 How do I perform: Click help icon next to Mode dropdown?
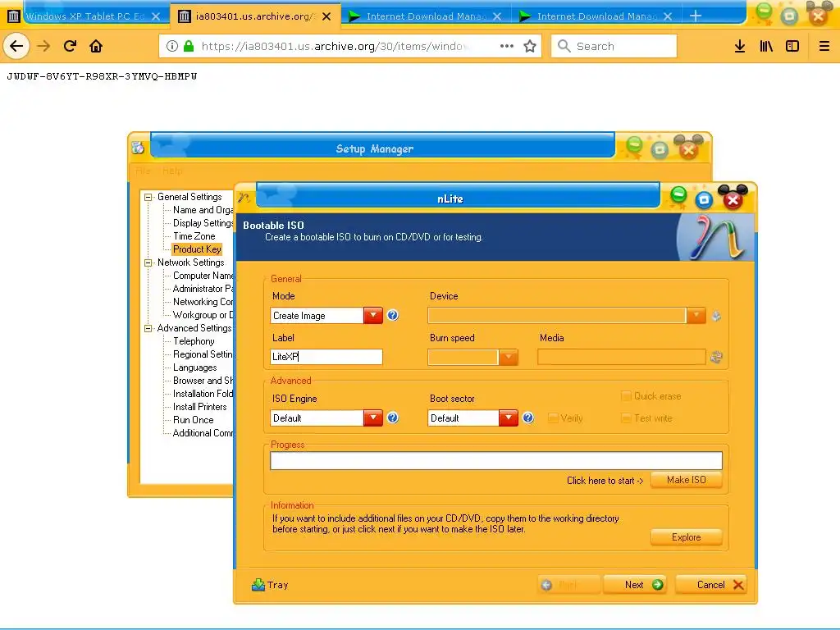click(393, 316)
